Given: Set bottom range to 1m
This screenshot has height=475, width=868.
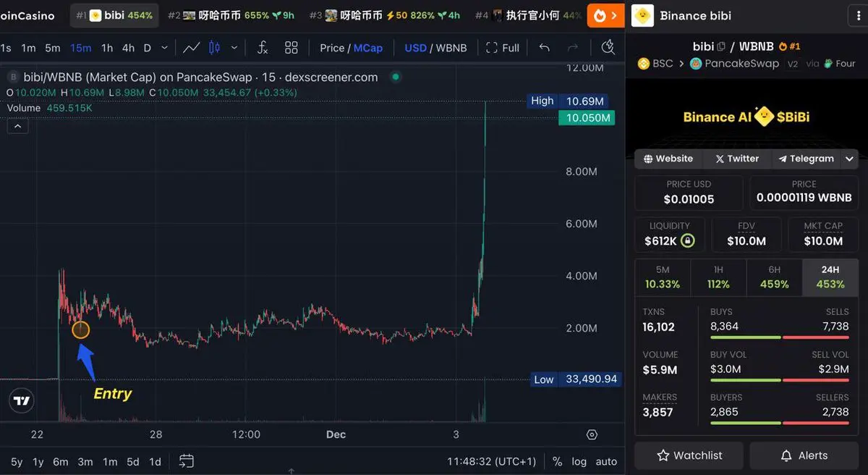Looking at the screenshot, I should (x=110, y=461).
